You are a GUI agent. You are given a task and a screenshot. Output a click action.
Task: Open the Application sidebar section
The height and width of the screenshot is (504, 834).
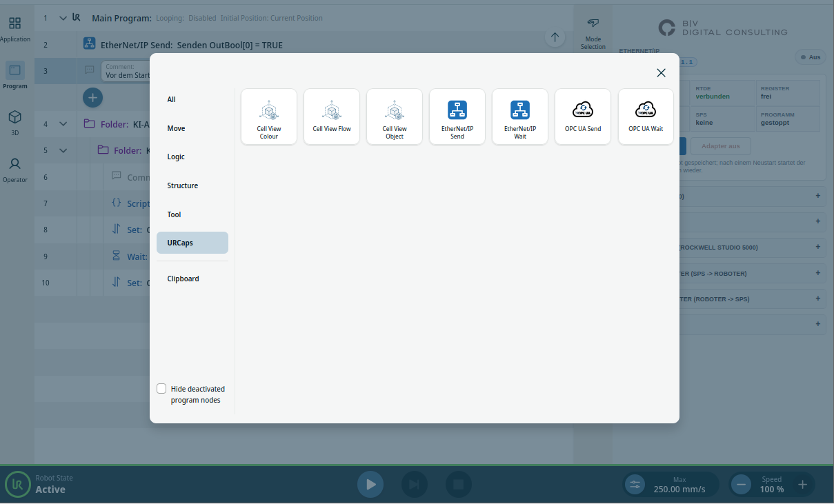click(x=15, y=30)
